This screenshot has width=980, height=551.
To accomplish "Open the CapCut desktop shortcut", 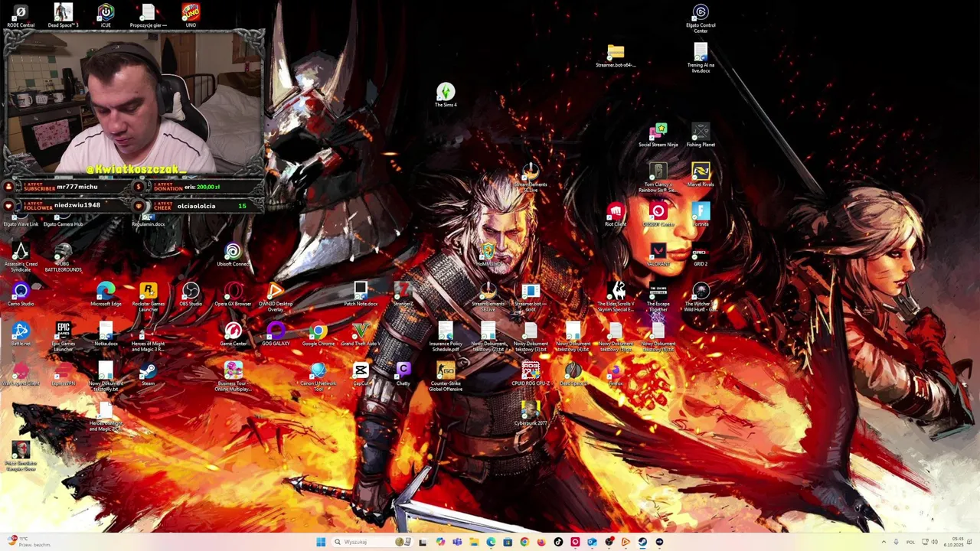I will coord(361,374).
